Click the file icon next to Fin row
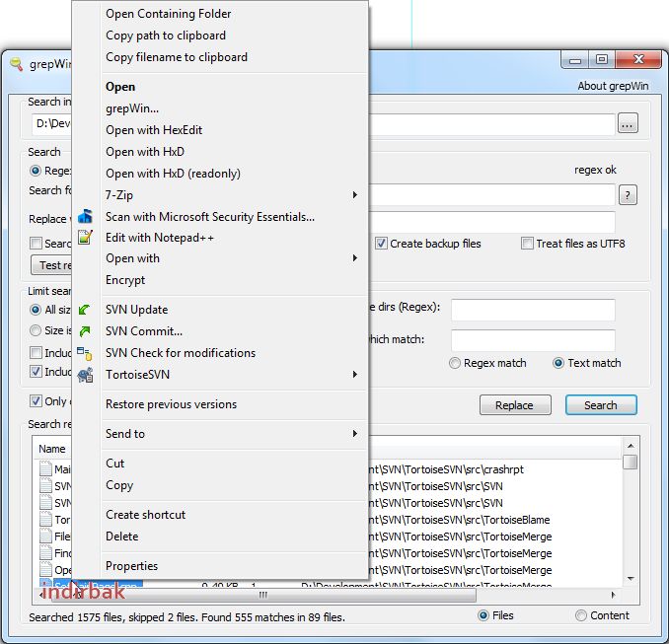This screenshot has height=644, width=669. (45, 552)
